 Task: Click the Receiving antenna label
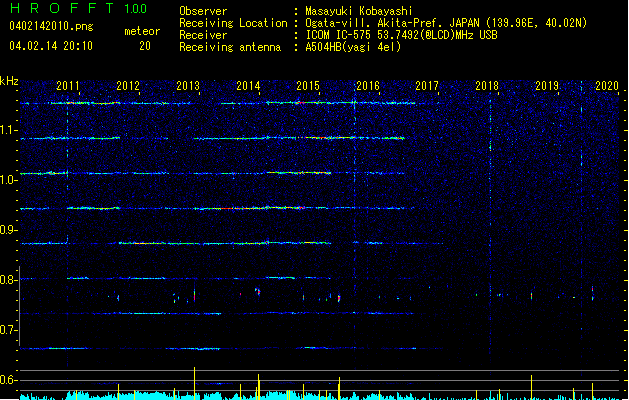click(230, 47)
